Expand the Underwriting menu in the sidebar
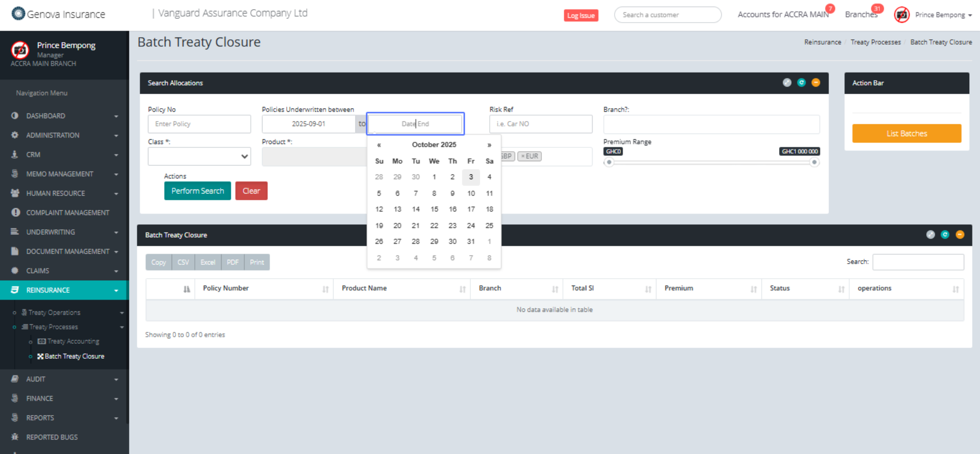980x454 pixels. click(x=65, y=232)
